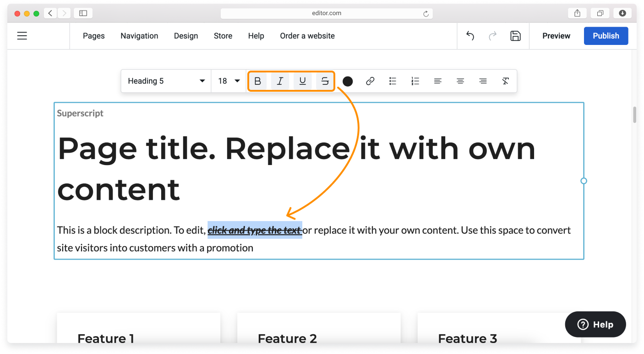The image size is (644, 354).
Task: Apply numbered list
Action: (415, 81)
